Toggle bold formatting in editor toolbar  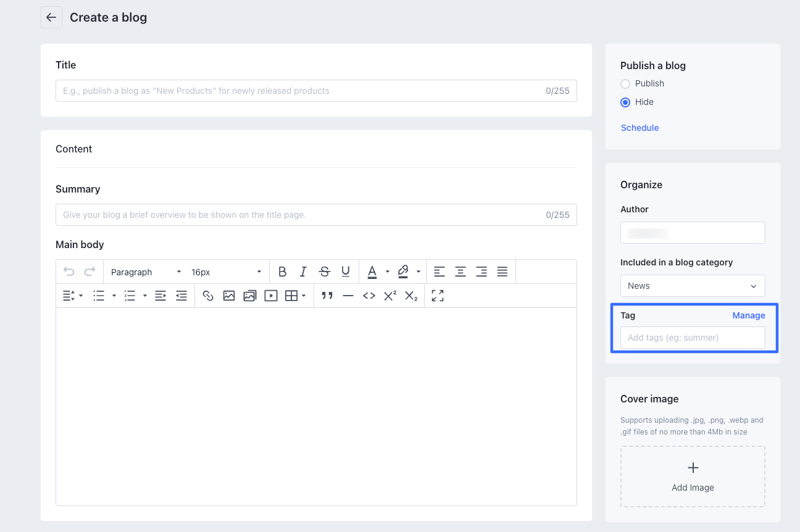pos(282,272)
